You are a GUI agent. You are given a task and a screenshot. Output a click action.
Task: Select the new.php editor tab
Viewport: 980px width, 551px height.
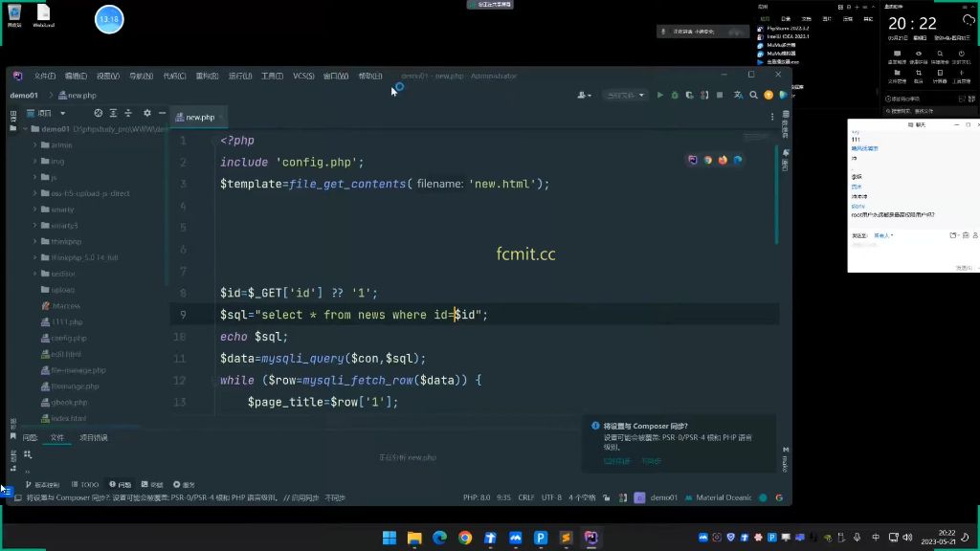coord(199,117)
